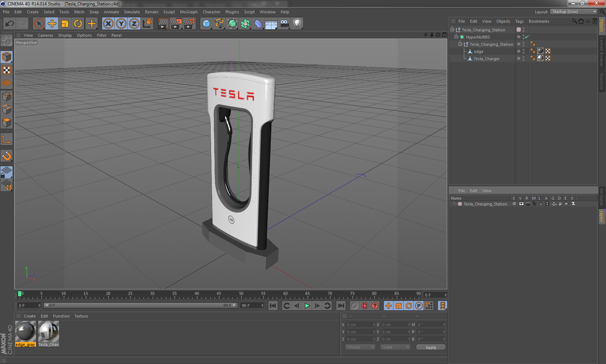
Task: Open the viewport Display menu
Action: [65, 35]
